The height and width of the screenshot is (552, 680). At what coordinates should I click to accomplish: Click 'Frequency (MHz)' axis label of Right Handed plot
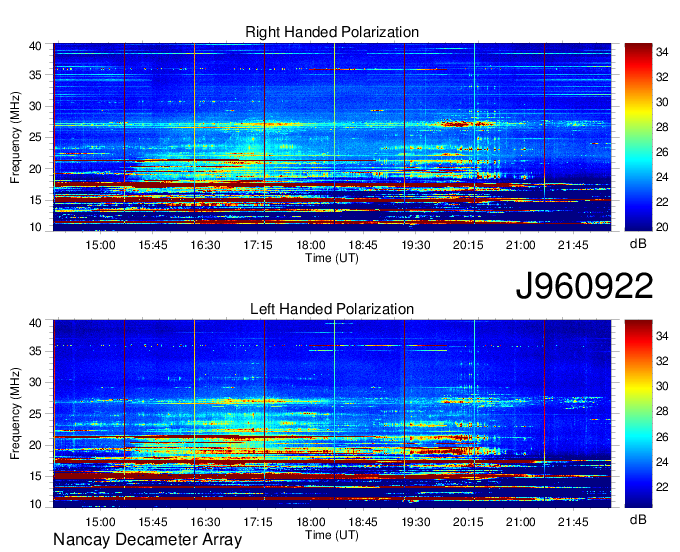tap(15, 137)
